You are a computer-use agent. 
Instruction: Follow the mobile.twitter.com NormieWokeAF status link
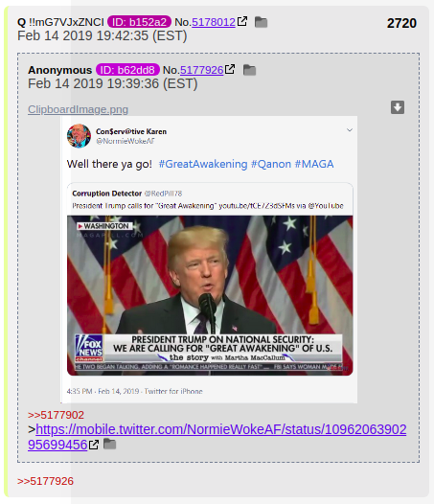pos(217,437)
